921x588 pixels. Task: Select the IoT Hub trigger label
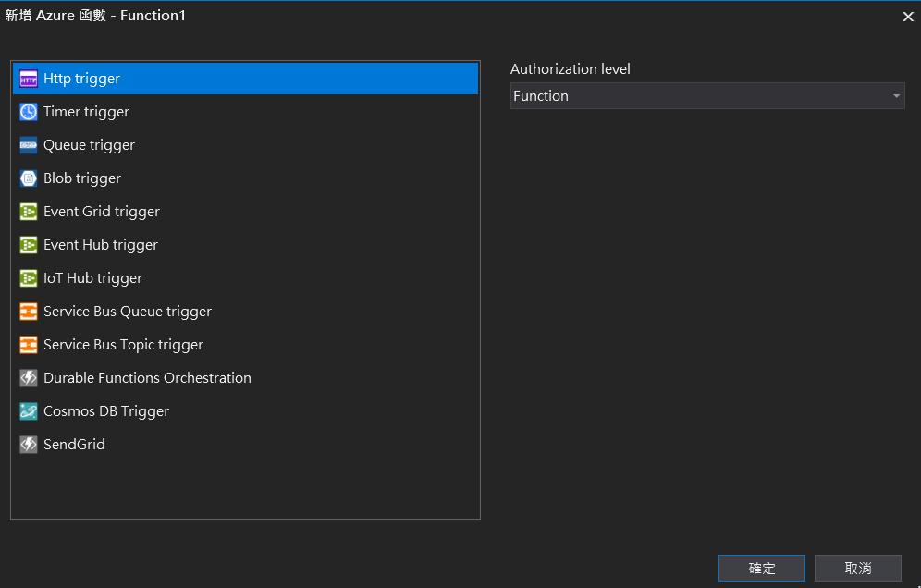[92, 278]
